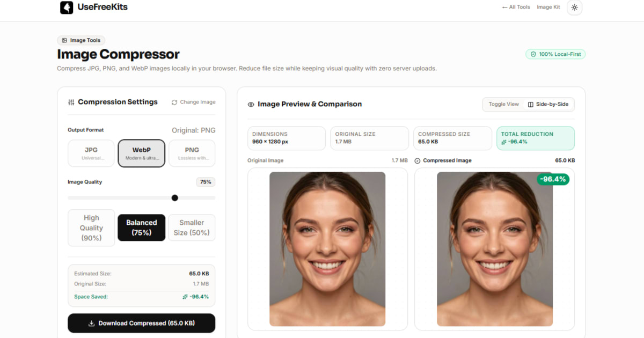Open the Image Kit link
Screen dimensions: 644x338
(548, 8)
